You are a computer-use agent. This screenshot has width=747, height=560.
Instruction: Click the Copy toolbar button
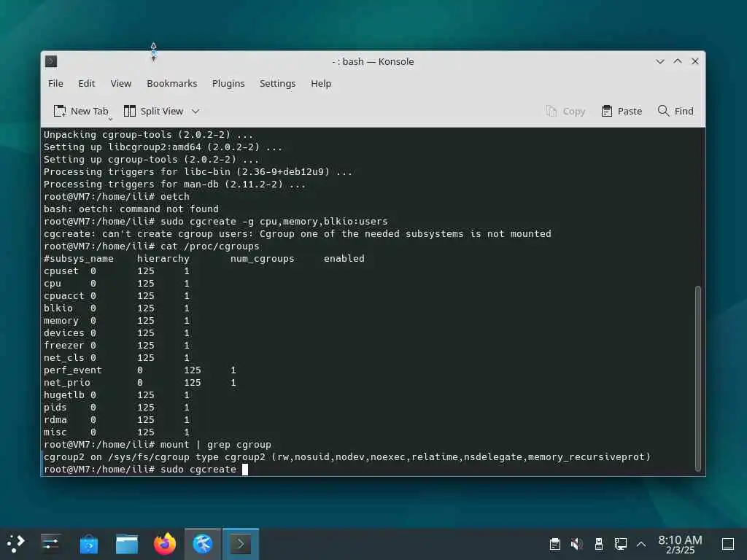tap(565, 111)
